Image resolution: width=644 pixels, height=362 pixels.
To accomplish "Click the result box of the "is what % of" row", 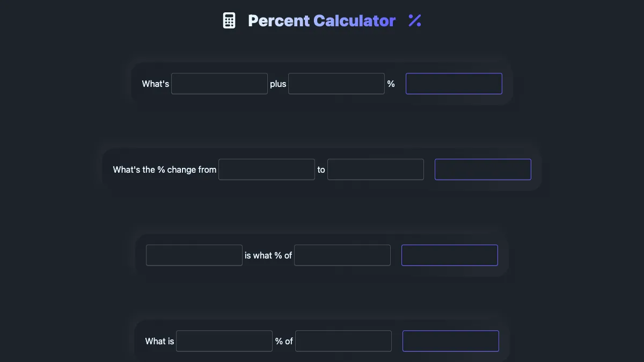I will [x=449, y=255].
